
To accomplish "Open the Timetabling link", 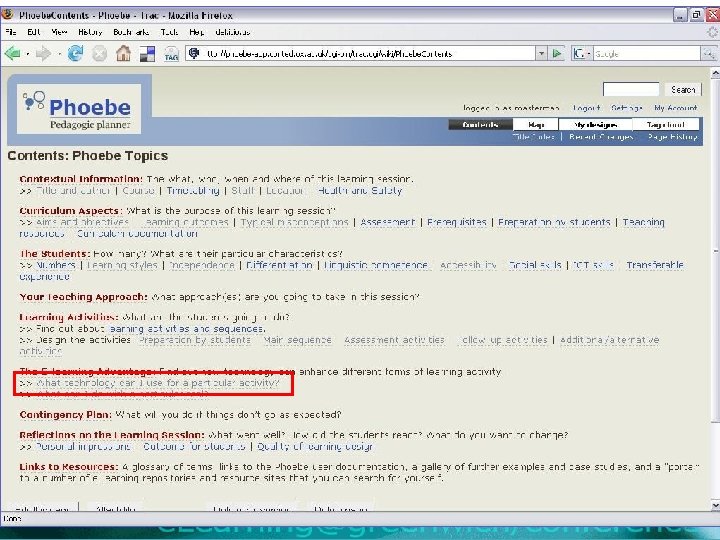I will pos(193,191).
